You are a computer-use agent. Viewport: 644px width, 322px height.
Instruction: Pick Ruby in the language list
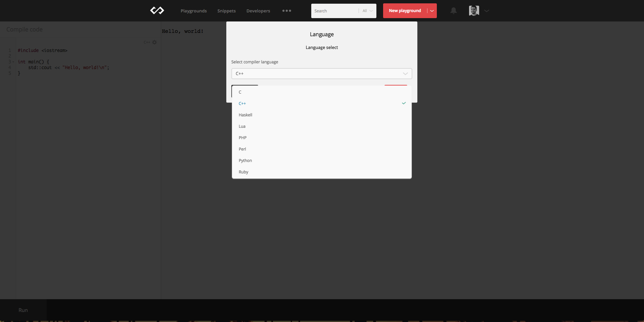[x=322, y=172]
